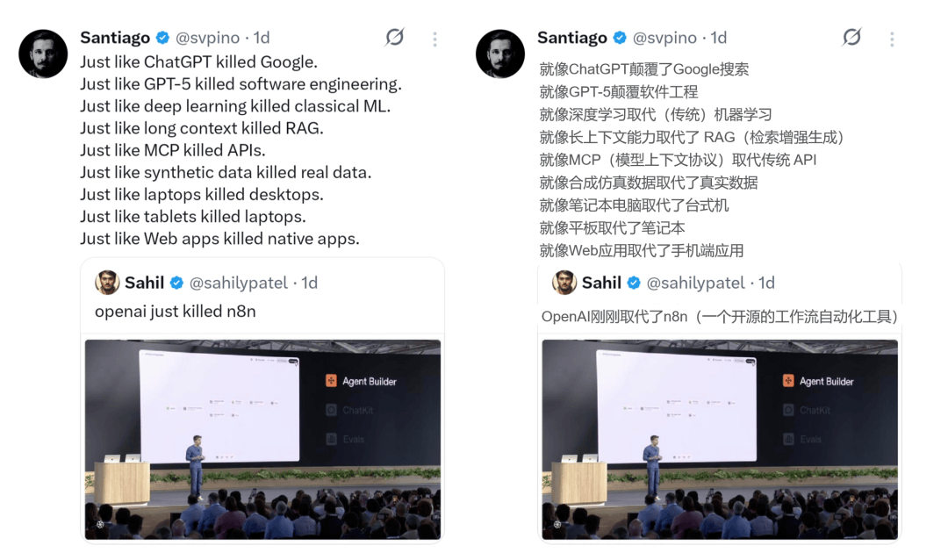Viewport: 948px width, 560px height.
Task: Click the Sahil display name in right quote
Action: 601,283
